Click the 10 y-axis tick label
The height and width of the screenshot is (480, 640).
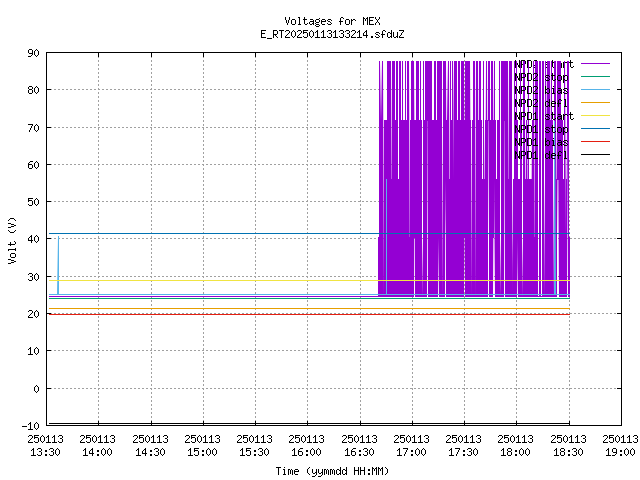coord(33,351)
